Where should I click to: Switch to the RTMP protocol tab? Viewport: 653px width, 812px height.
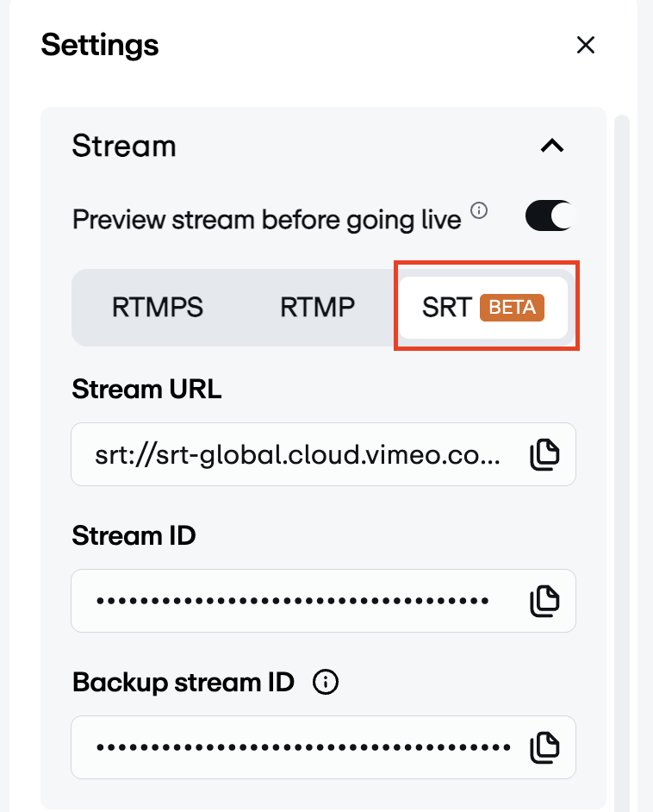click(318, 308)
